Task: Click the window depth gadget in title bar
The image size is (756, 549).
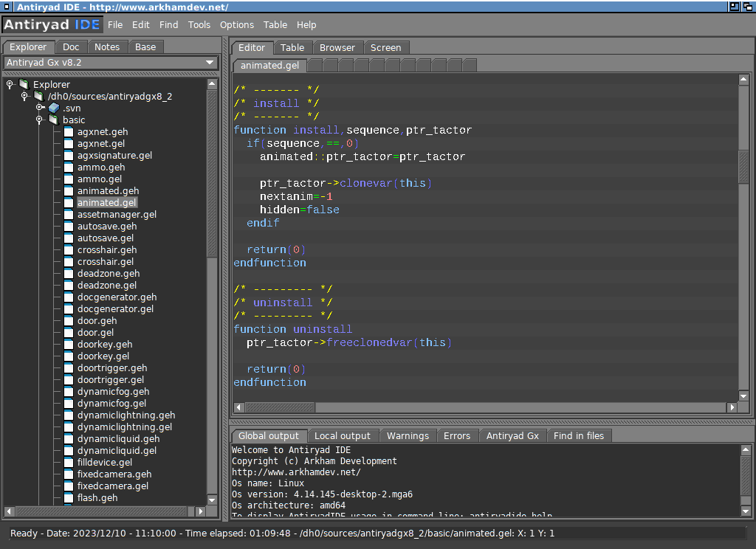Action: pyautogui.click(x=748, y=7)
